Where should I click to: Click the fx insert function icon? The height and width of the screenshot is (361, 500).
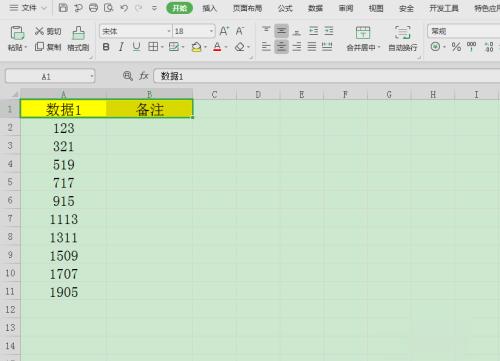pos(144,76)
